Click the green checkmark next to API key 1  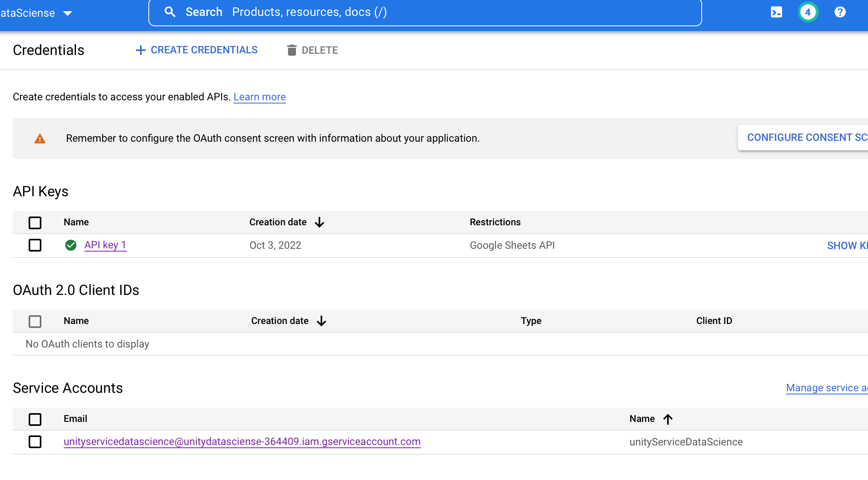pos(71,245)
